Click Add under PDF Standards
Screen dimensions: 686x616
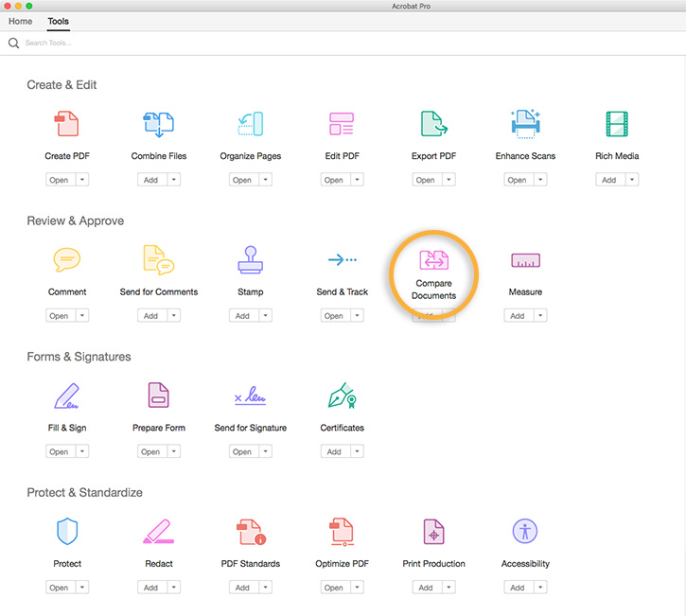pyautogui.click(x=244, y=587)
